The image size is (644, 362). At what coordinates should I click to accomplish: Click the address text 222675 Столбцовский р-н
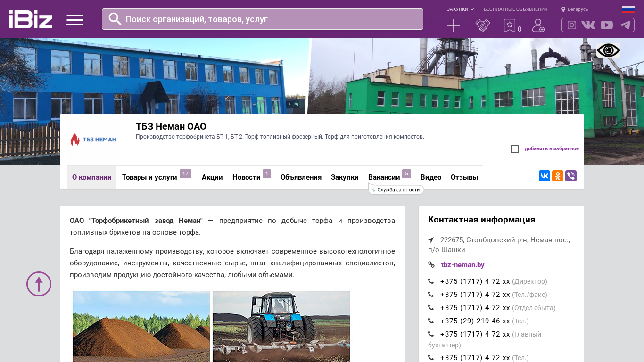point(499,245)
